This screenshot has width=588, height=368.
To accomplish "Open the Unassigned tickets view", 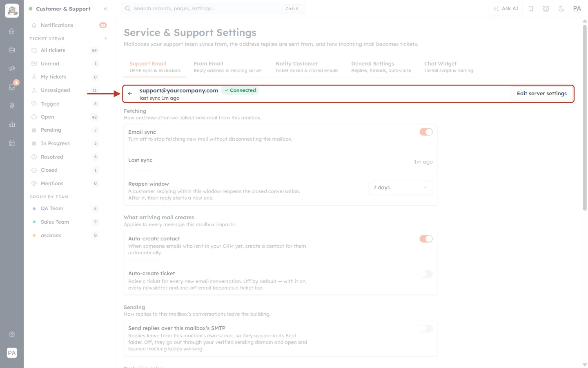I will [x=65, y=90].
